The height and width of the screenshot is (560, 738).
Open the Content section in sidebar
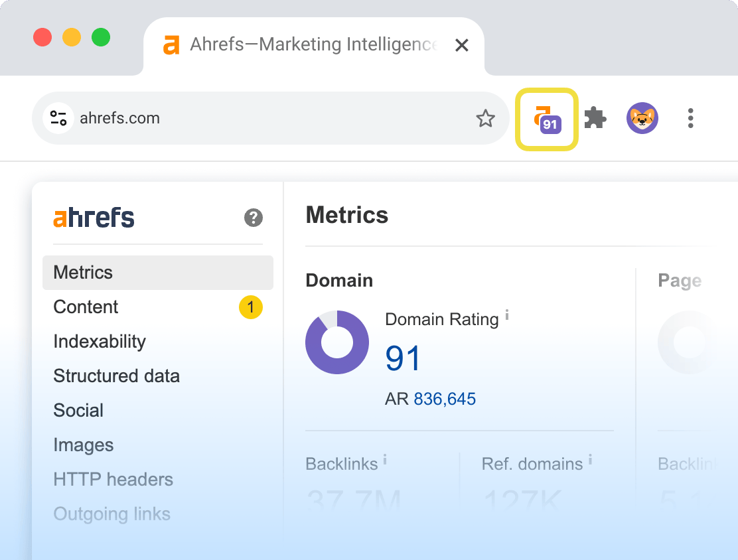tap(86, 307)
